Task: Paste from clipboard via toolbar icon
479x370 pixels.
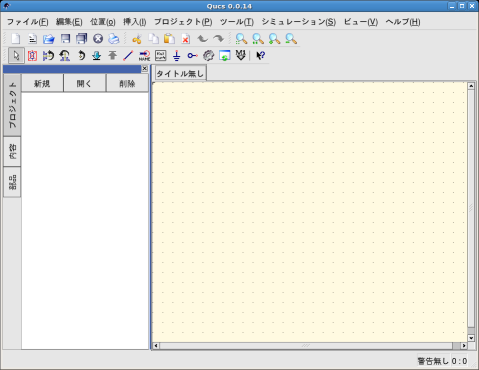Action: tap(169, 39)
